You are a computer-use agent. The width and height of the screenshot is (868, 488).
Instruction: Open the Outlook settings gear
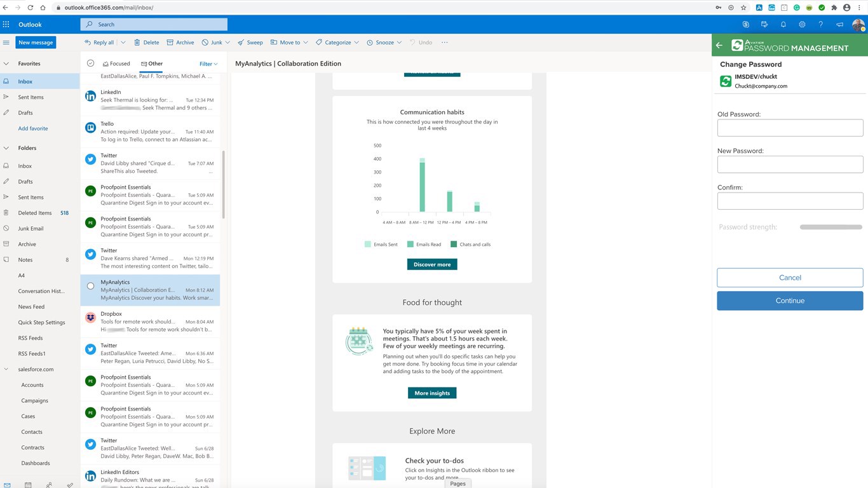pyautogui.click(x=802, y=24)
